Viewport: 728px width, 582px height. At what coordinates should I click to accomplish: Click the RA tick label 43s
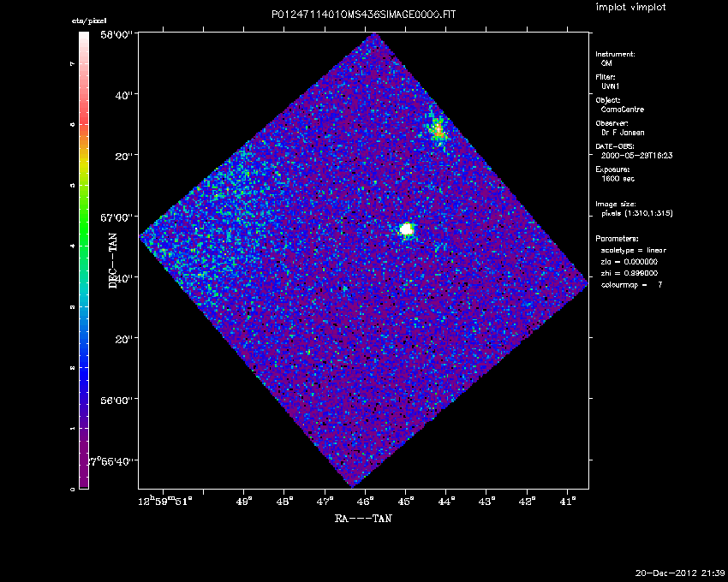pyautogui.click(x=487, y=502)
